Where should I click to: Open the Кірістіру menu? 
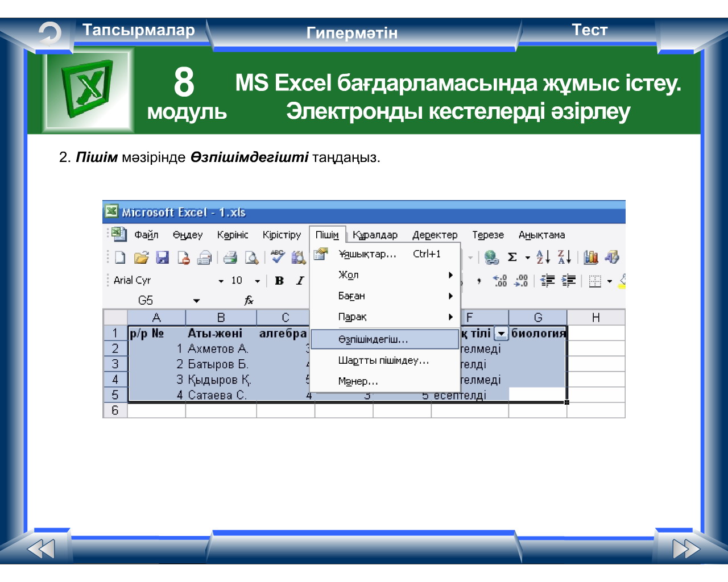(x=282, y=235)
